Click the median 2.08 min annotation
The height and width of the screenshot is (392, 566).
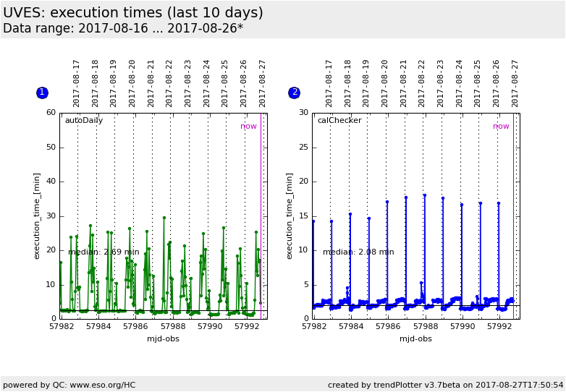(x=358, y=252)
